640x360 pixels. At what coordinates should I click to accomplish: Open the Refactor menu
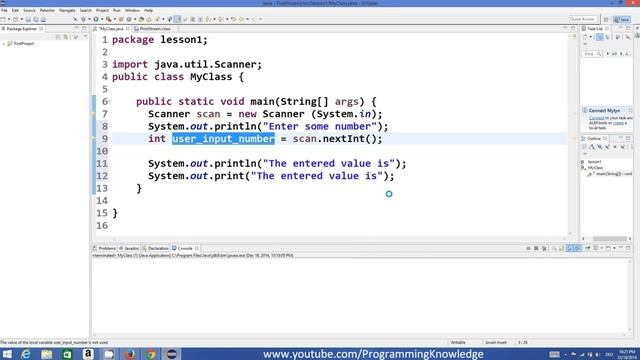tap(47, 10)
